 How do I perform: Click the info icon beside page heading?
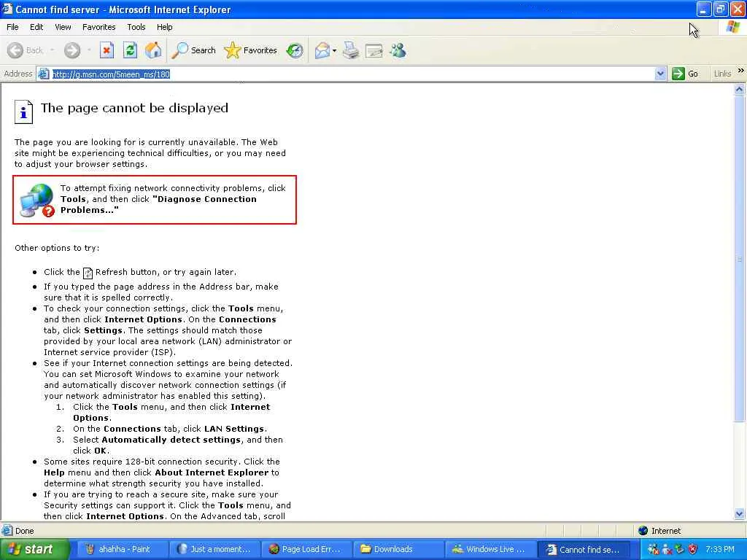tap(23, 112)
